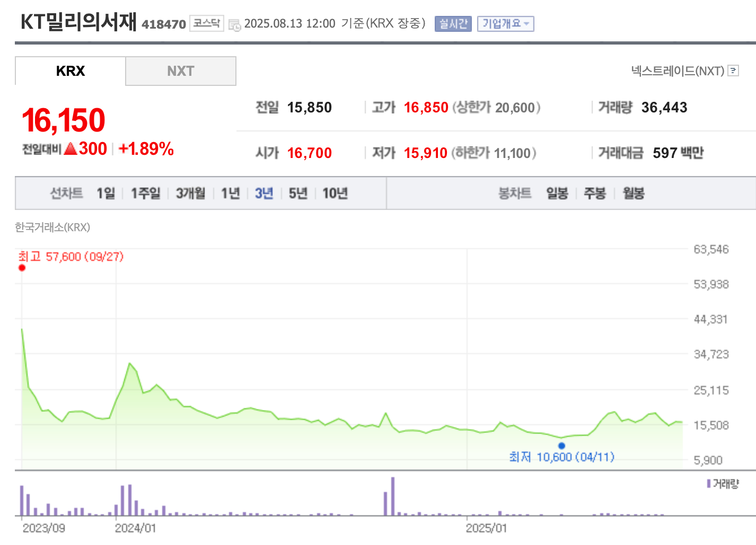Click the tallest volume bar in the chart
Viewport: 756px width, 545px height.
393,496
